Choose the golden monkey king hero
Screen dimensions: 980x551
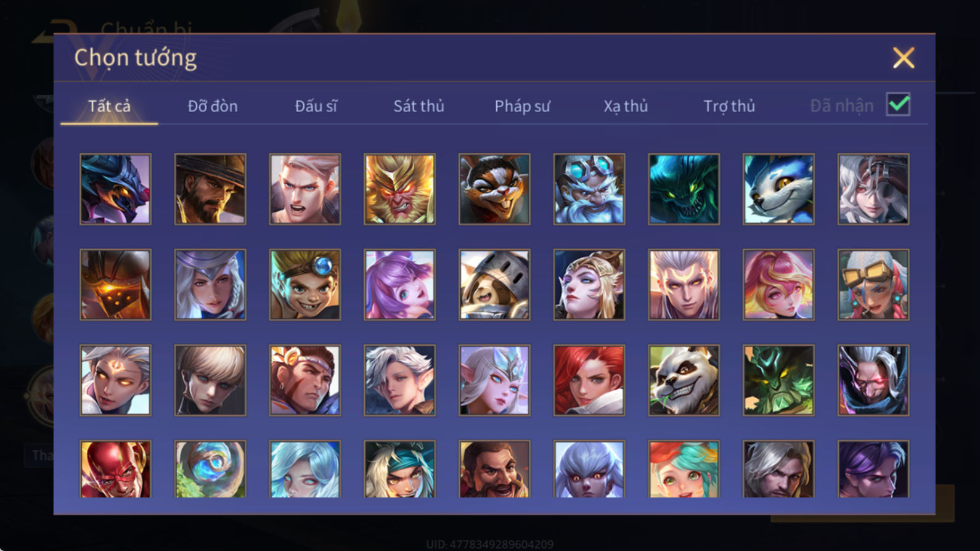pyautogui.click(x=399, y=189)
